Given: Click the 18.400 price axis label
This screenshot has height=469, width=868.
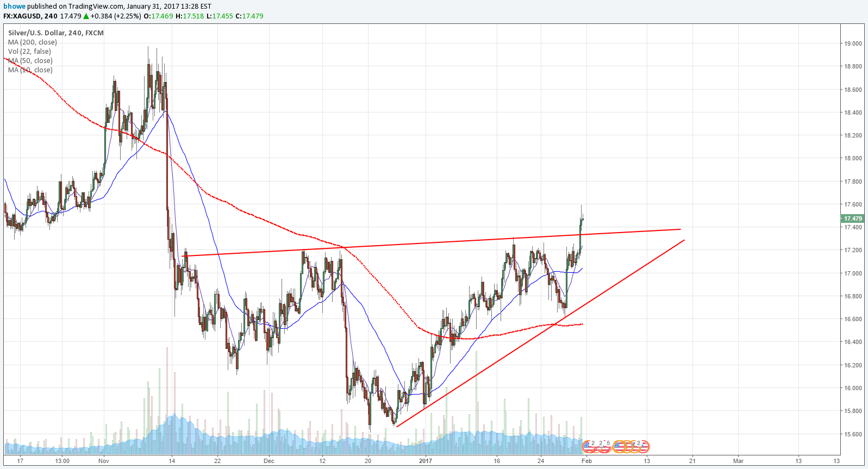Looking at the screenshot, I should pos(853,112).
